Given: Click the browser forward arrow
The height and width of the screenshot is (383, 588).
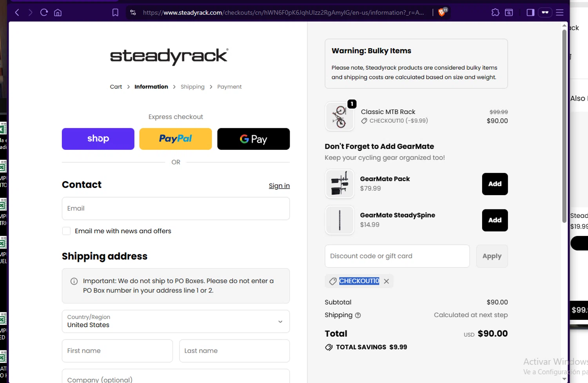Looking at the screenshot, I should click(30, 13).
